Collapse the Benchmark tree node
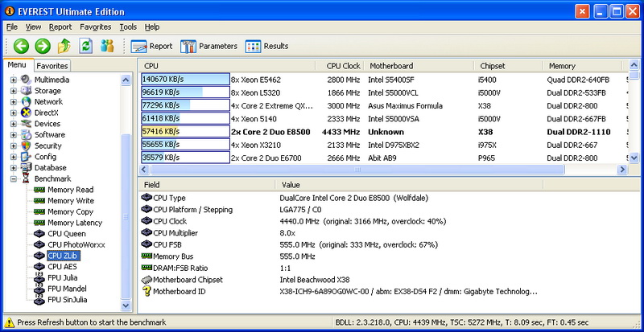The height and width of the screenshot is (332, 644). pyautogui.click(x=13, y=179)
